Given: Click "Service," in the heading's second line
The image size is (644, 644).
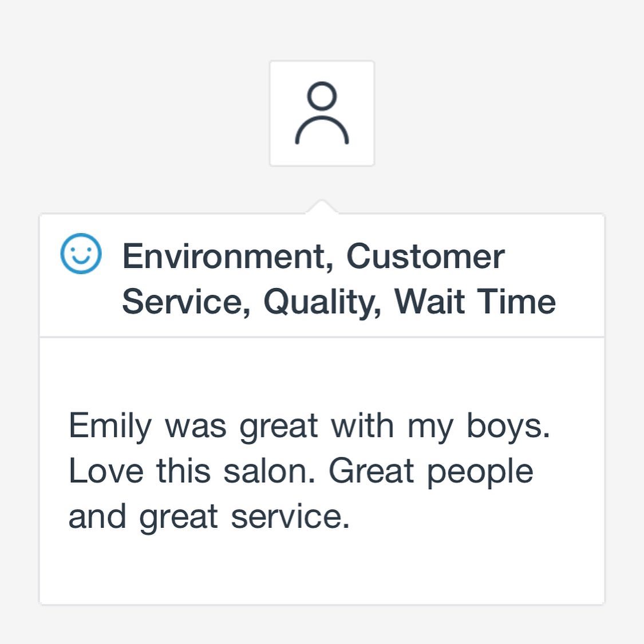Looking at the screenshot, I should tap(187, 302).
